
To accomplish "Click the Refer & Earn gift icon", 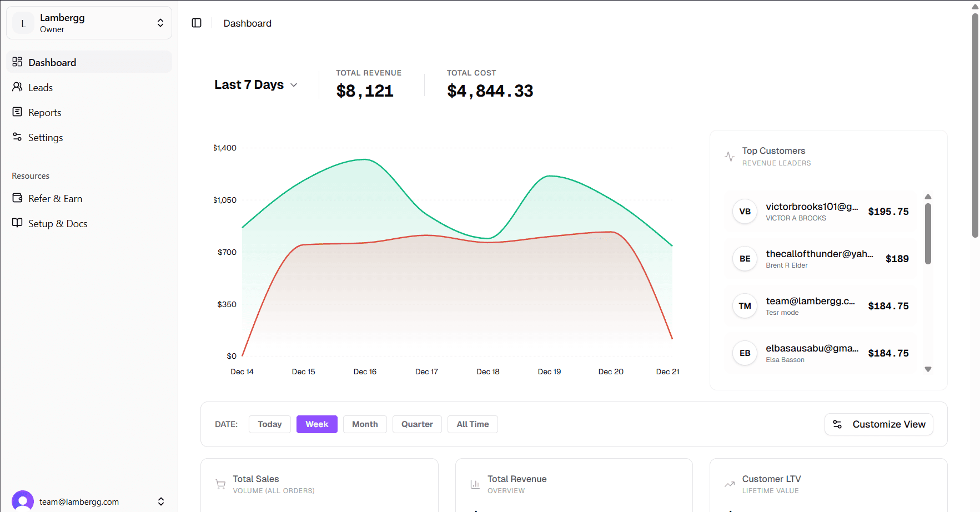I will coord(17,198).
